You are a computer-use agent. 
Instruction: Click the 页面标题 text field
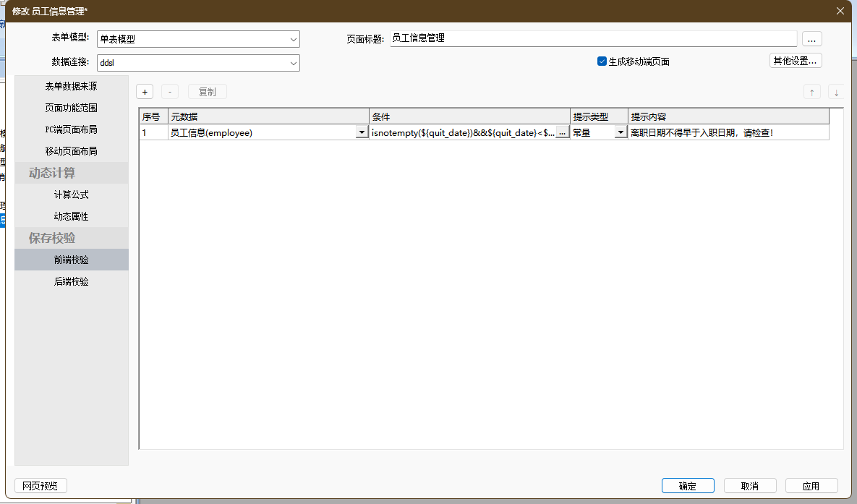pos(593,38)
